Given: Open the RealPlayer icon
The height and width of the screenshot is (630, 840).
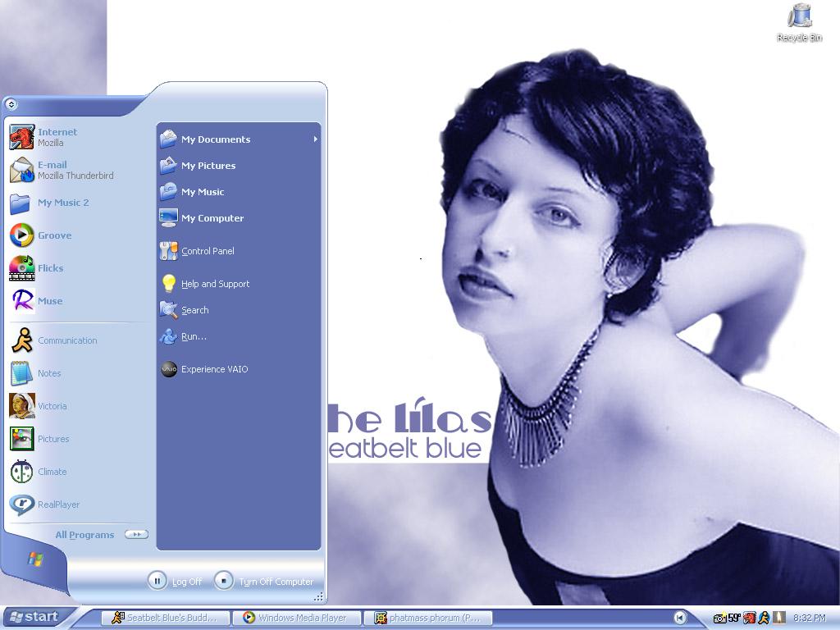Looking at the screenshot, I should click(x=22, y=504).
